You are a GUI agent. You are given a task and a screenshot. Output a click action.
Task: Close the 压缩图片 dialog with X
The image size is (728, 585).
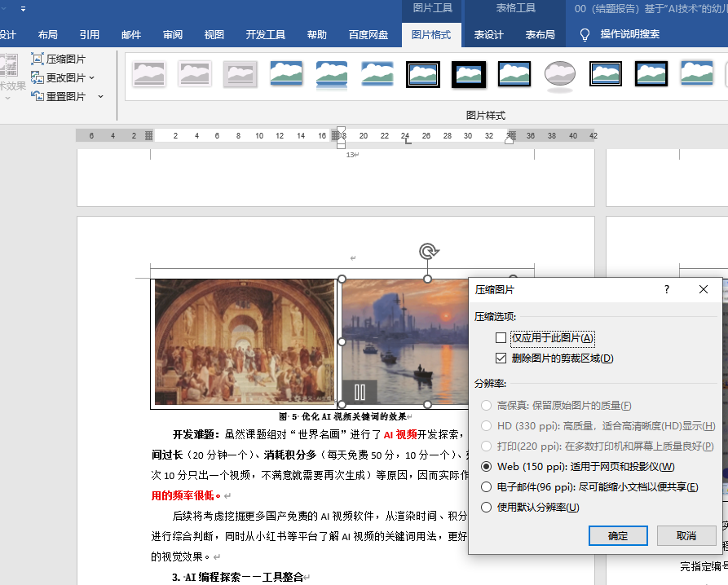(x=704, y=289)
